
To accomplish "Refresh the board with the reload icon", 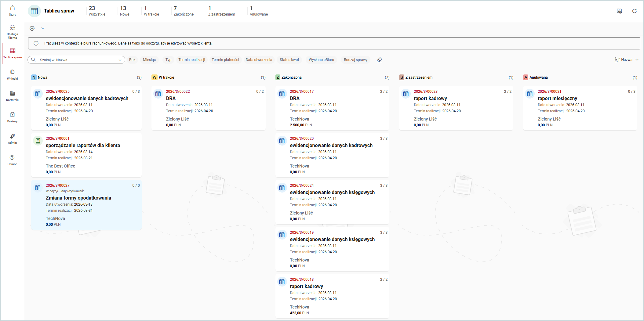I will tap(635, 11).
